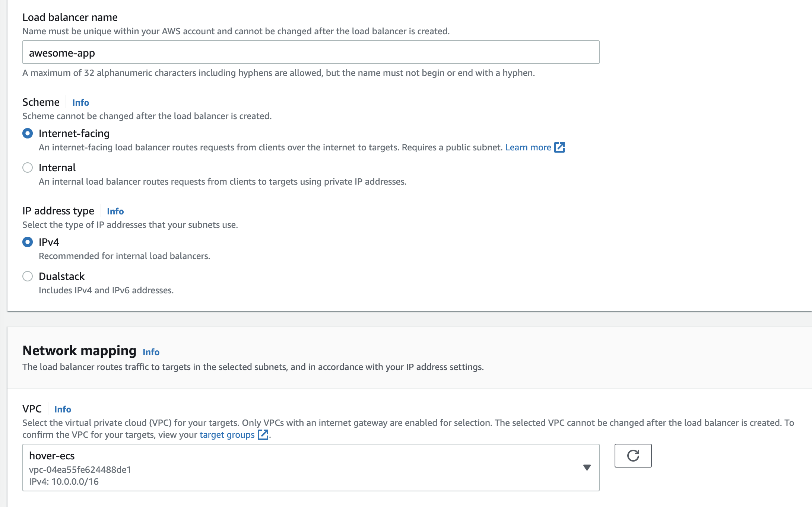The image size is (812, 507).
Task: Select the Internal scheme
Action: tap(28, 168)
